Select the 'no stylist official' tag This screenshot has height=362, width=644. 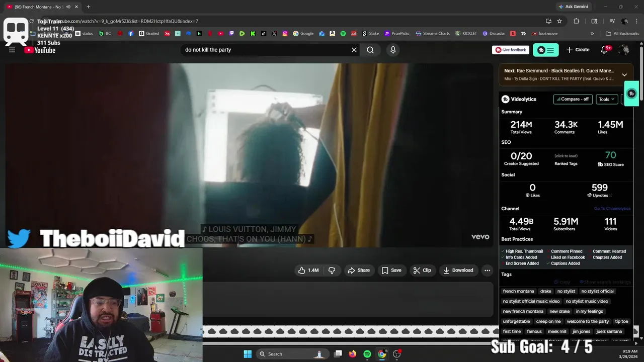[597, 291]
